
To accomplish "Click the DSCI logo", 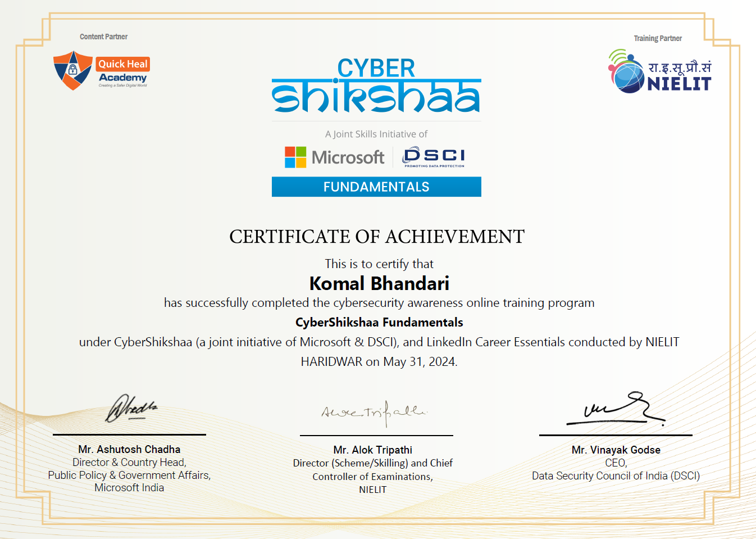I will [x=434, y=157].
